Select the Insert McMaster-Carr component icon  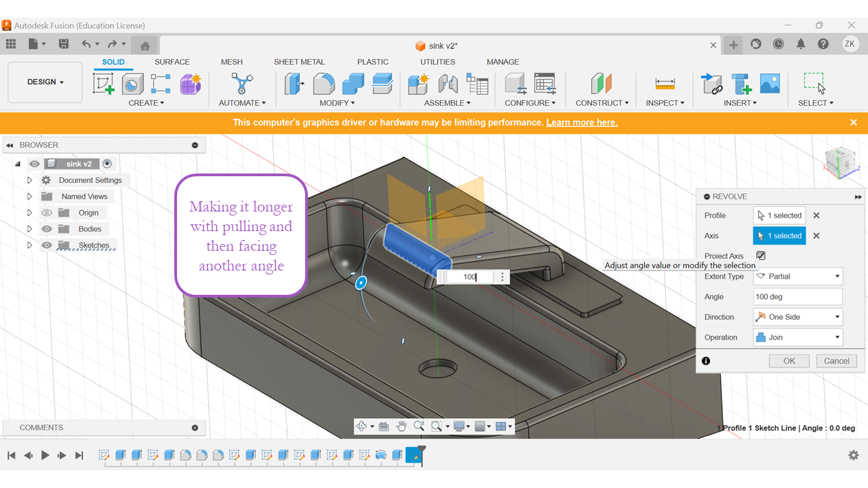pyautogui.click(x=741, y=84)
